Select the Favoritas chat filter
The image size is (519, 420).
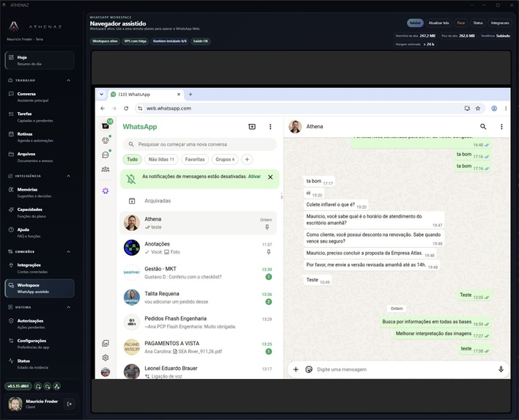(195, 159)
